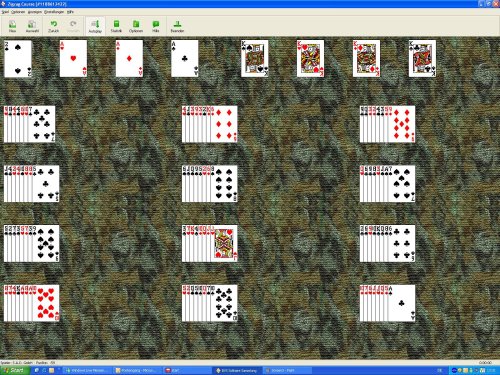Open the Spiel menu
The image size is (500, 375).
[x=5, y=12]
